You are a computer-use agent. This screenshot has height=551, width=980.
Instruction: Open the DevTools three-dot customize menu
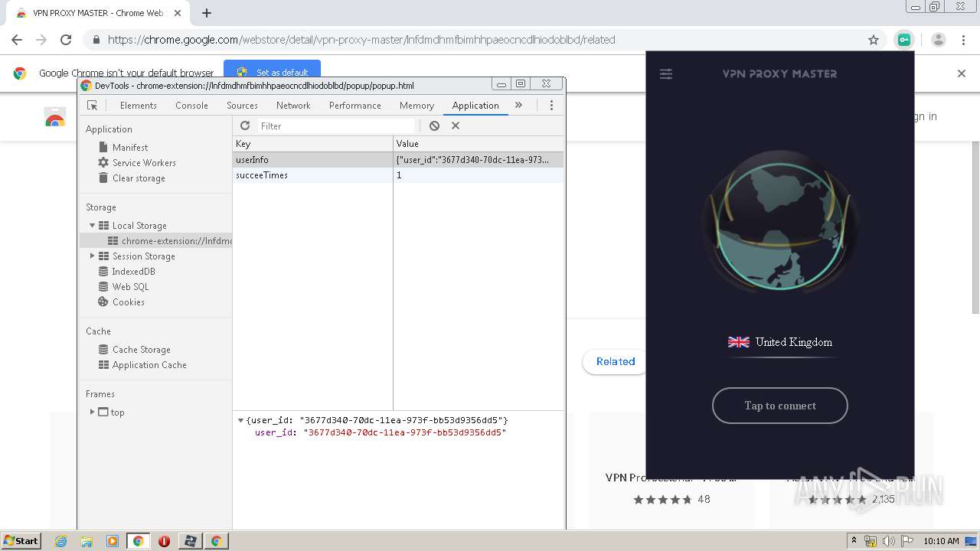coord(551,106)
